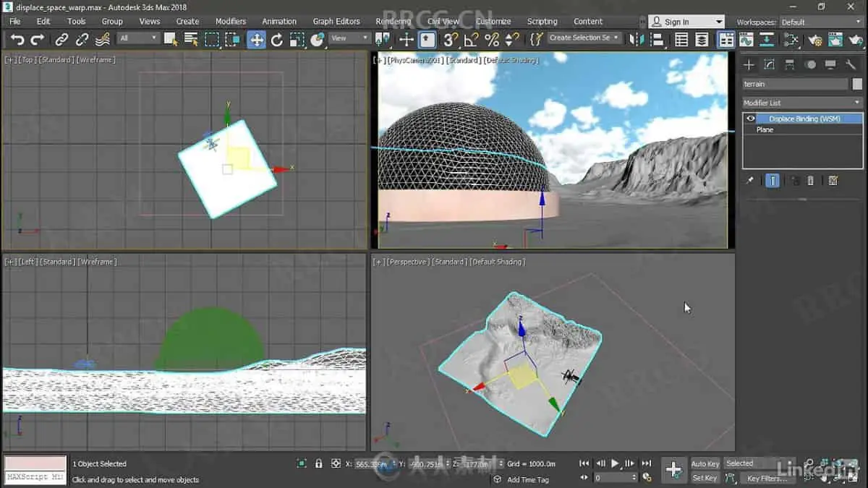Click the Select by Name icon
The height and width of the screenshot is (488, 868).
[191, 40]
